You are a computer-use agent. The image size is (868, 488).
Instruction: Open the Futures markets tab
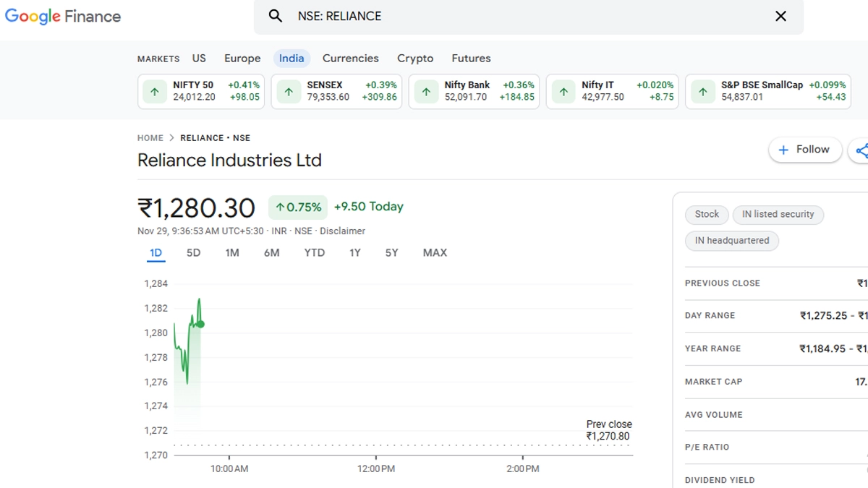tap(471, 59)
